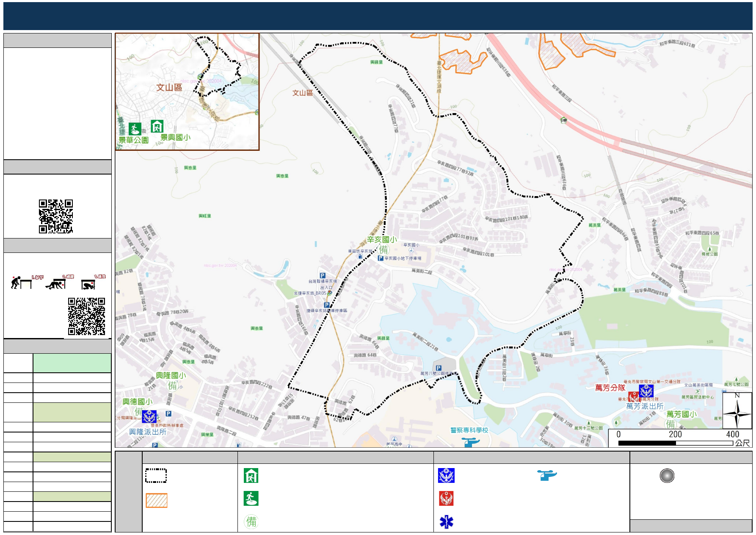
Task: Click the green 辛亥國小 label
Action: click(x=382, y=239)
